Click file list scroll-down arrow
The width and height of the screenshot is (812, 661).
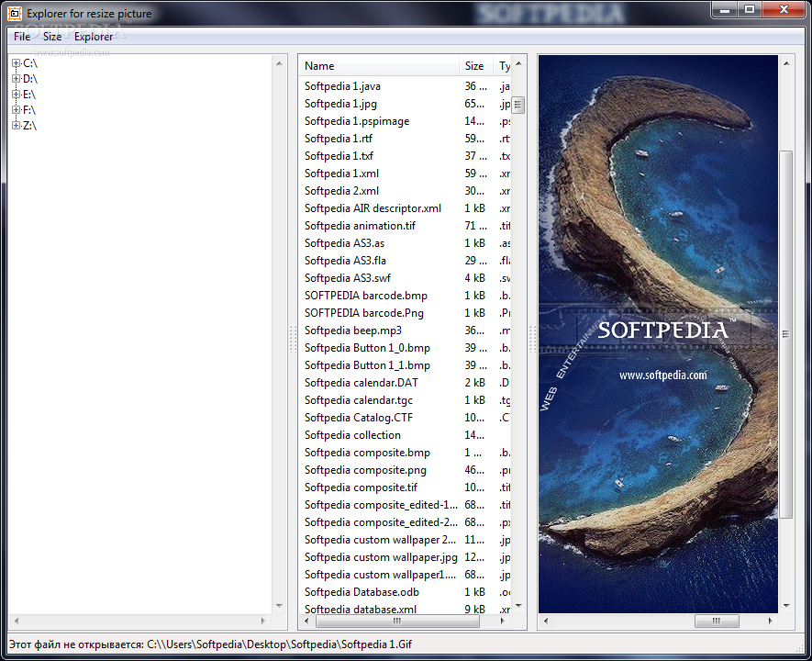pyautogui.click(x=518, y=606)
